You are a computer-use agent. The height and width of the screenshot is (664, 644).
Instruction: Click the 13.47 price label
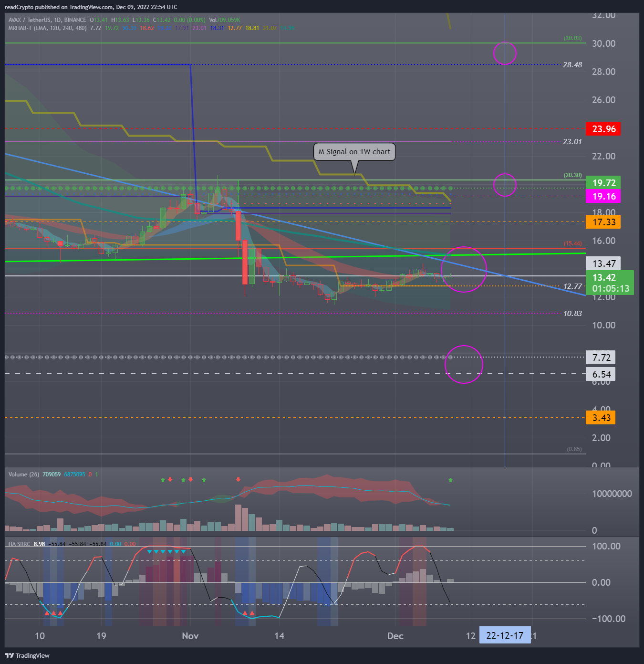[x=603, y=263]
